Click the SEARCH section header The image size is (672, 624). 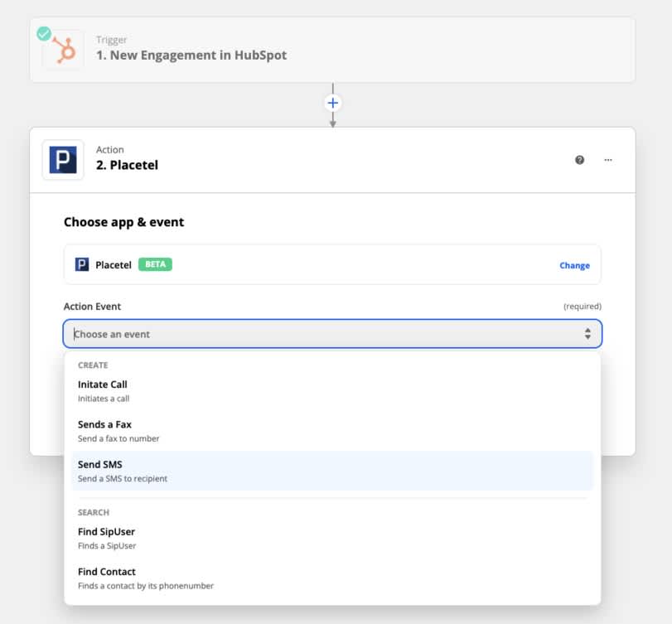tap(94, 513)
